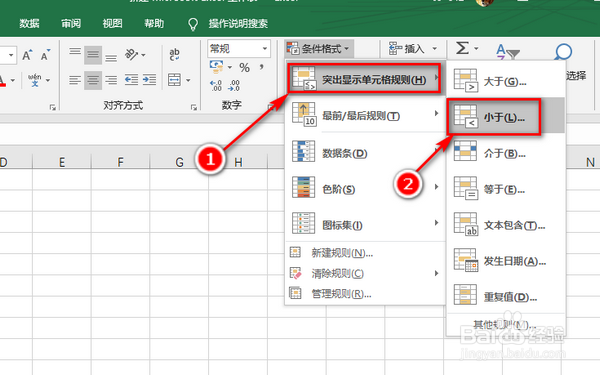This screenshot has height=375, width=600.
Task: Open 对齐方式 dialog launcher
Action: pyautogui.click(x=194, y=108)
